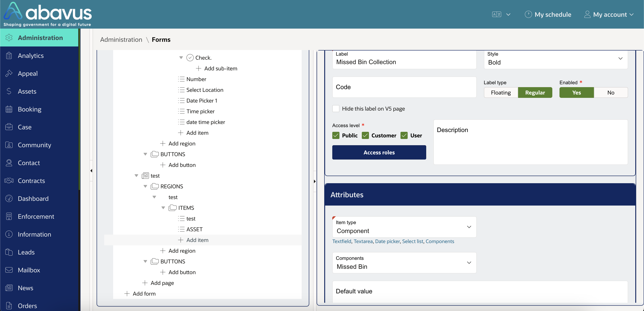This screenshot has height=311, width=644.
Task: Uncheck the User access level
Action: 404,135
